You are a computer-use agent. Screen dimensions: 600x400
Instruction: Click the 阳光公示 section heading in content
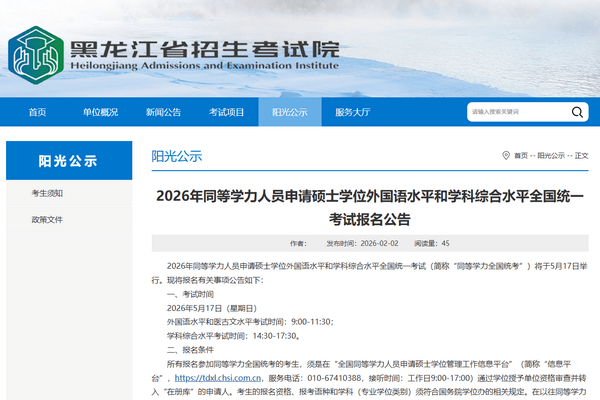coord(176,156)
